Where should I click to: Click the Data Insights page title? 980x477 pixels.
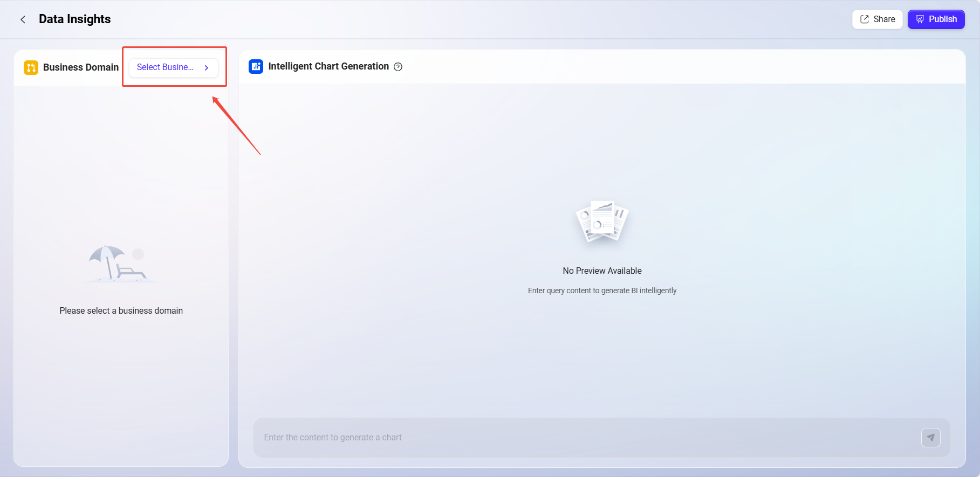tap(74, 19)
